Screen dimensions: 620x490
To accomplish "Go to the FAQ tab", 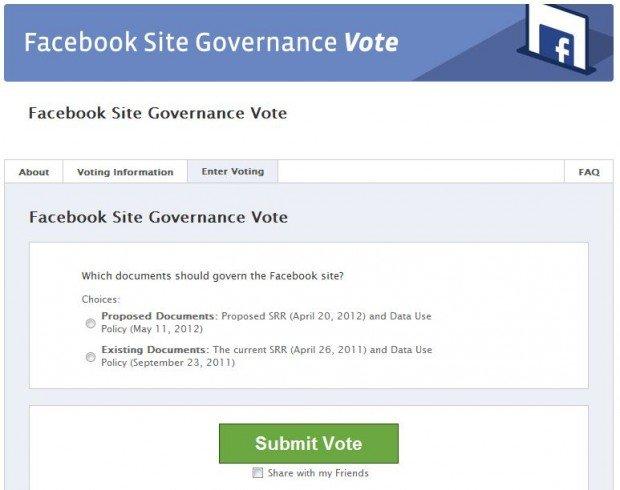I will tap(589, 172).
